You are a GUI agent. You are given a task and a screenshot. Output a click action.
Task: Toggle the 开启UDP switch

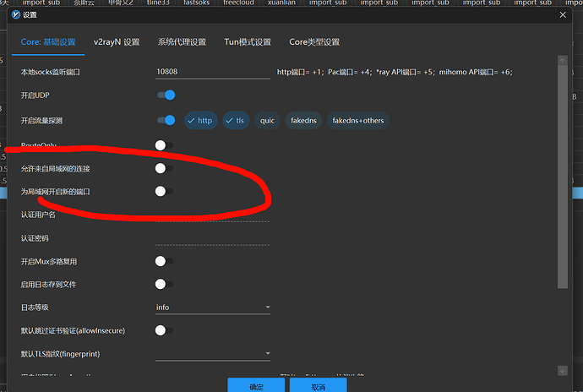tap(166, 95)
